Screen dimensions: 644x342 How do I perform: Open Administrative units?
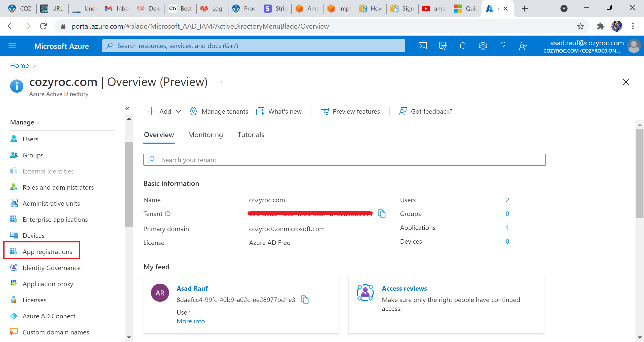[x=51, y=203]
